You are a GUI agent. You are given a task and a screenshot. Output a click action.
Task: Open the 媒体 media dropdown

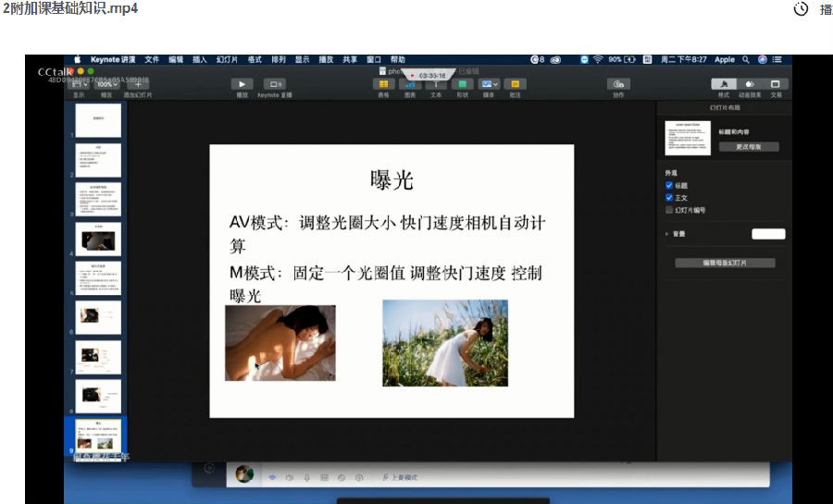[x=489, y=84]
